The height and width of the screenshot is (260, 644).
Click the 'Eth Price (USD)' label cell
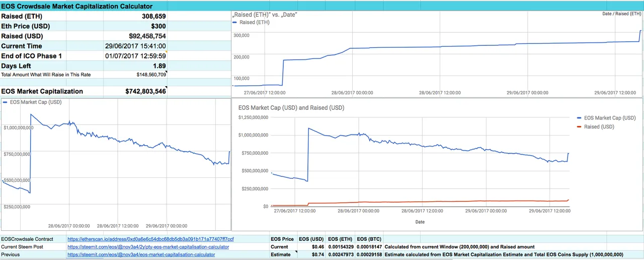click(x=26, y=26)
